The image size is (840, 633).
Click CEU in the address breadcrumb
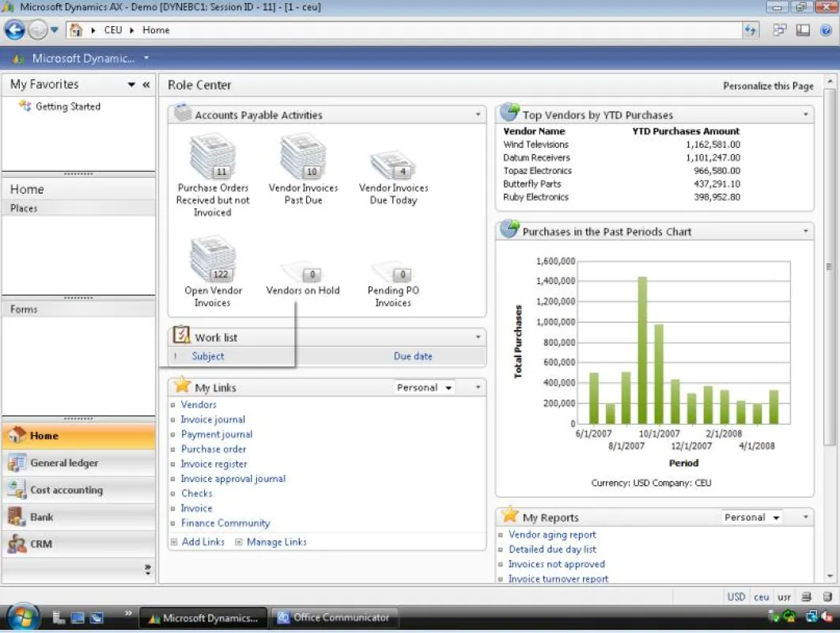(x=112, y=30)
